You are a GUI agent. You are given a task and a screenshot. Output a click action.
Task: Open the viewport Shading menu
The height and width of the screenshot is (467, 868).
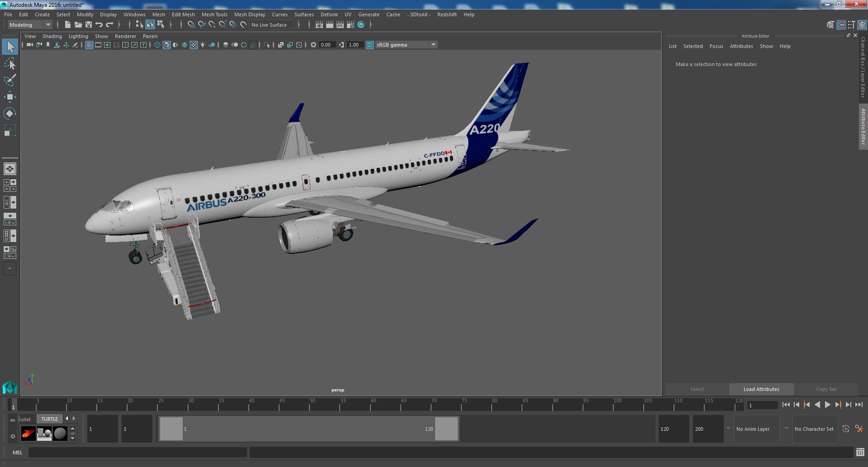coord(52,36)
